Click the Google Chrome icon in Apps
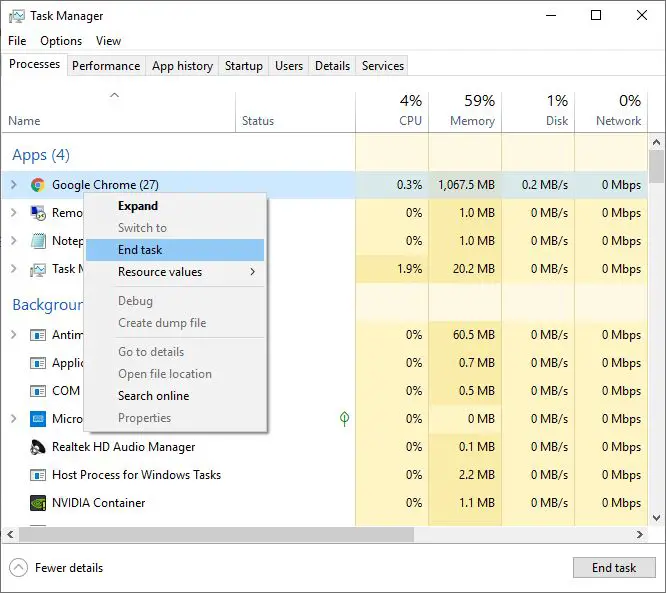 (x=38, y=185)
